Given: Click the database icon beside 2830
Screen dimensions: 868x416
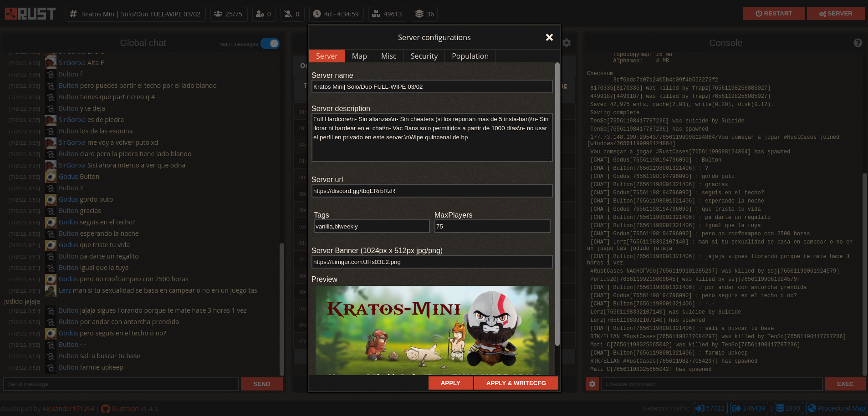Looking at the screenshot, I should pyautogui.click(x=780, y=408).
